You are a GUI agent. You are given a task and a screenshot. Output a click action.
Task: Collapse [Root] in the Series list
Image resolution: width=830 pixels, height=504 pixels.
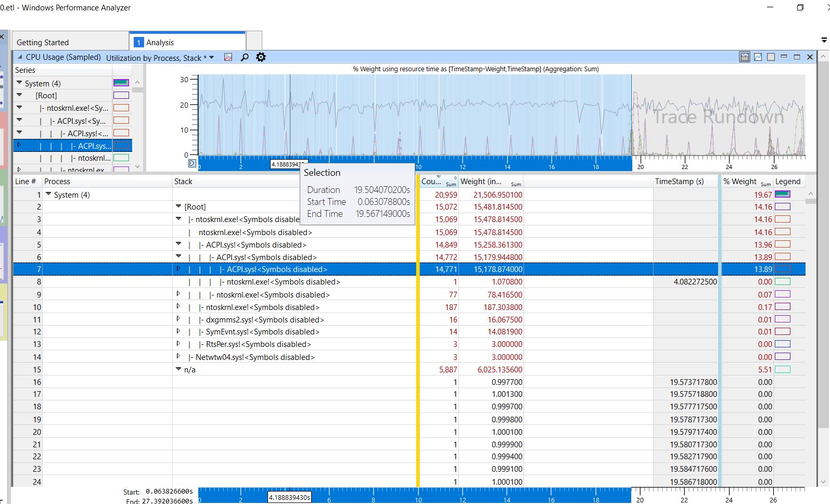19,95
